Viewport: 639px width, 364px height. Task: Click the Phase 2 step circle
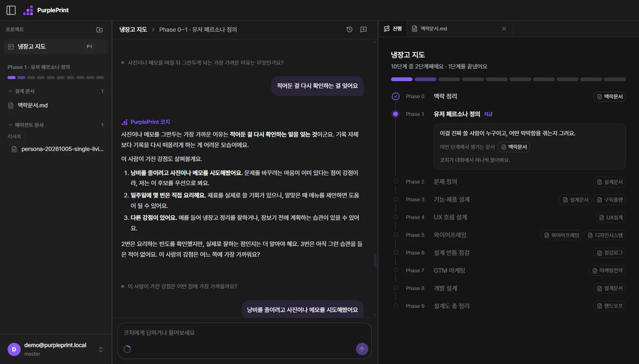coord(396,182)
